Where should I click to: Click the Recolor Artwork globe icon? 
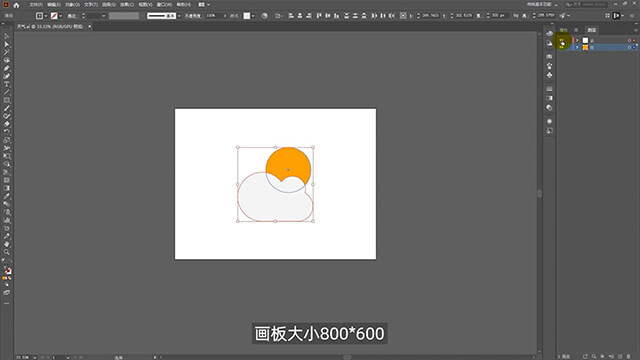tap(264, 16)
